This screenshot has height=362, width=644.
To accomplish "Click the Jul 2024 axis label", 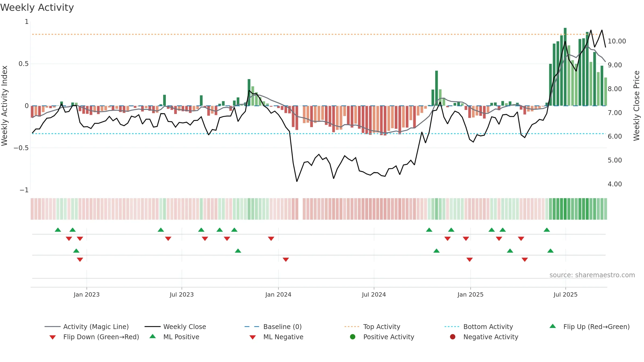I will 374,294.
